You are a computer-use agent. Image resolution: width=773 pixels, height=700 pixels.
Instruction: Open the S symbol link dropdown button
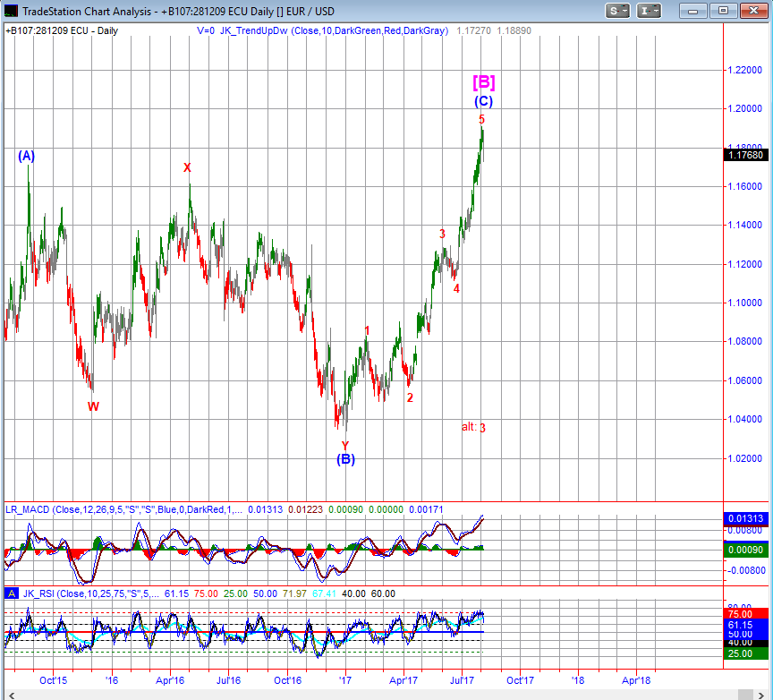617,11
